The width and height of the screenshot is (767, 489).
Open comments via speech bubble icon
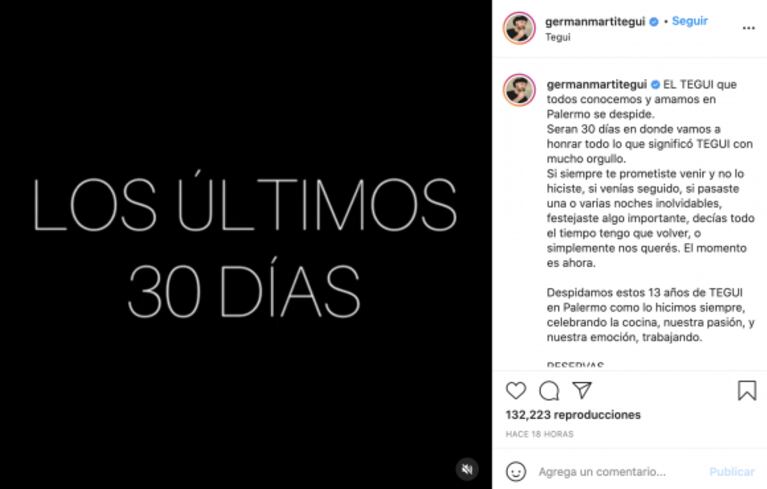click(x=549, y=391)
